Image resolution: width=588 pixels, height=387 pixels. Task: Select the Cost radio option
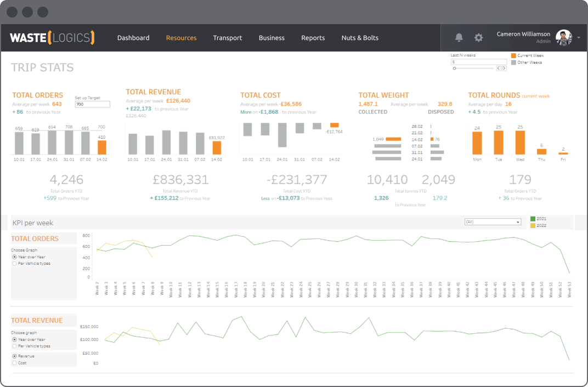[15, 363]
